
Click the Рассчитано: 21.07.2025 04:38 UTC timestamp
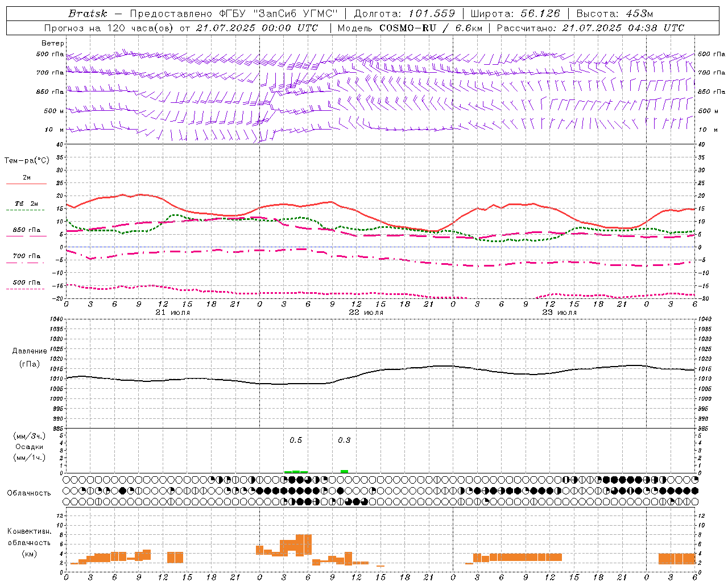tap(590, 28)
